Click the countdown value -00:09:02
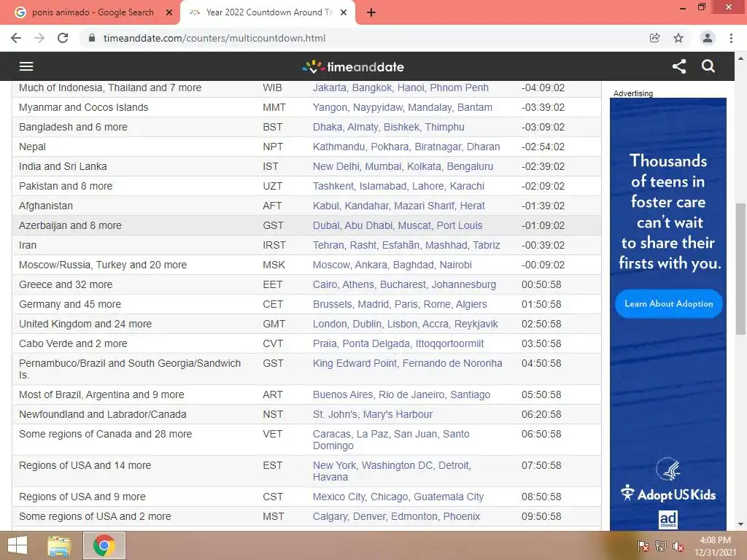 coord(543,265)
